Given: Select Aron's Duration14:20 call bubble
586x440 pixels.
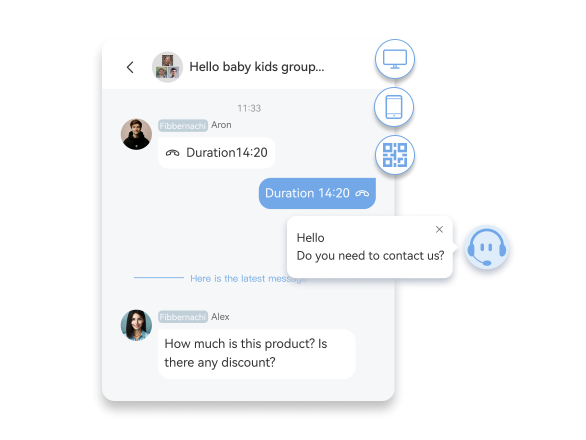Looking at the screenshot, I should (216, 153).
